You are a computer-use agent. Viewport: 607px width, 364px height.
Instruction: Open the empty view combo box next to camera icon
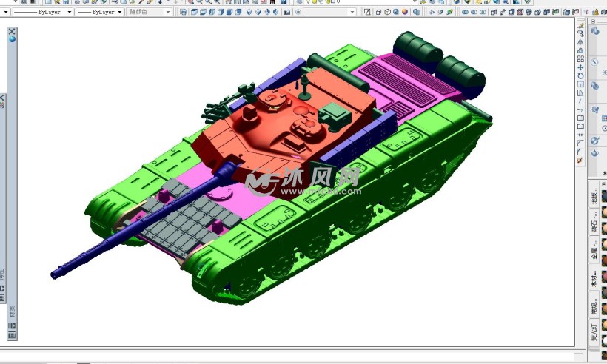click(x=329, y=12)
